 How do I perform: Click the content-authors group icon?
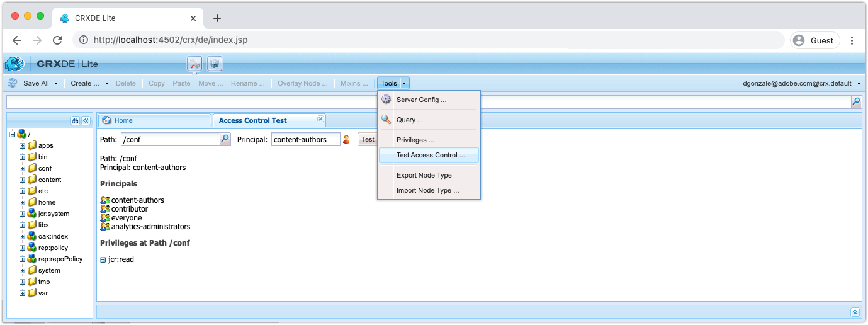[105, 200]
